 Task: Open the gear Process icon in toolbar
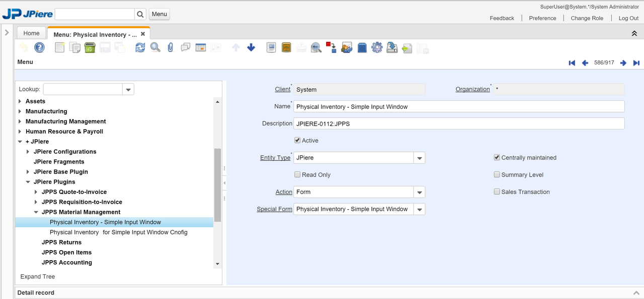[x=377, y=48]
